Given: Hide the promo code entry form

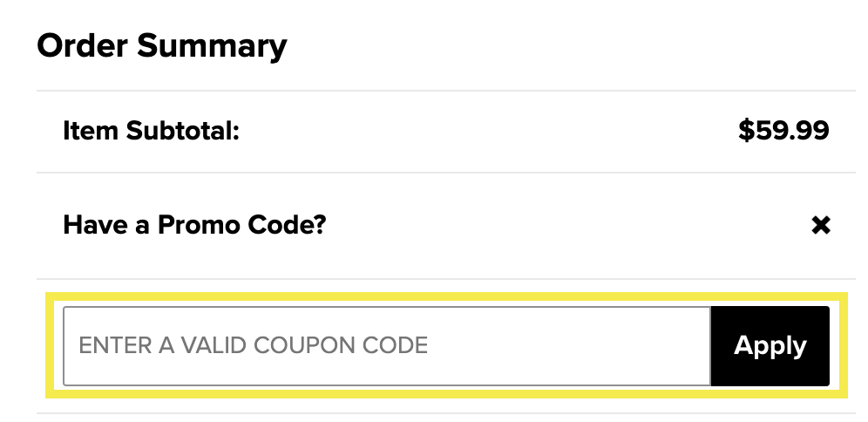Looking at the screenshot, I should 820,227.
